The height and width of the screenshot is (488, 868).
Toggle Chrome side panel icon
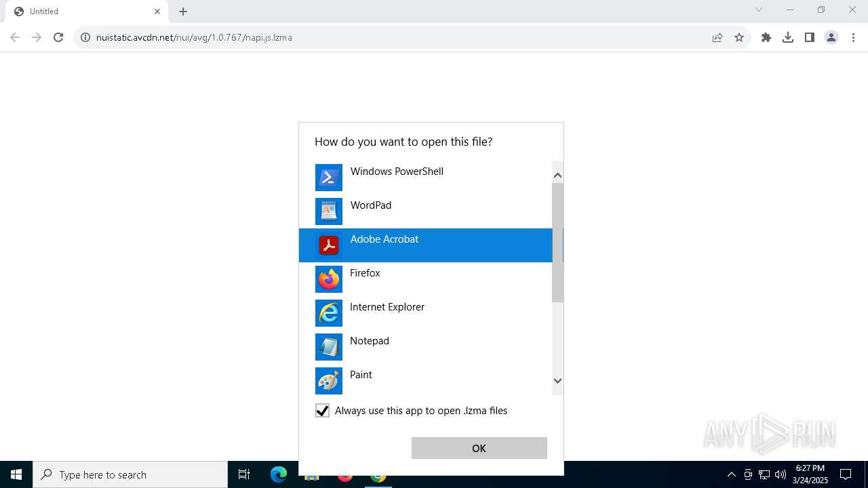point(810,37)
